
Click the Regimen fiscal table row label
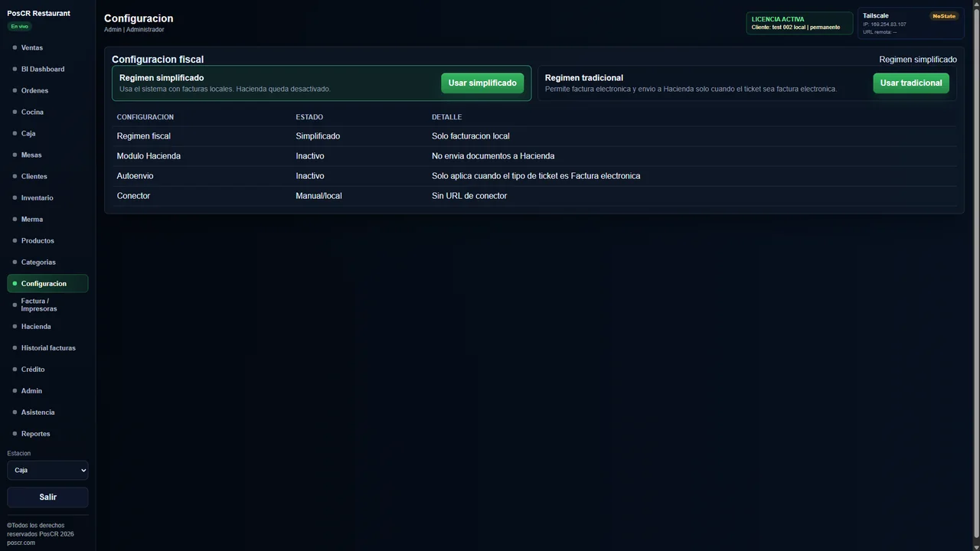point(143,136)
